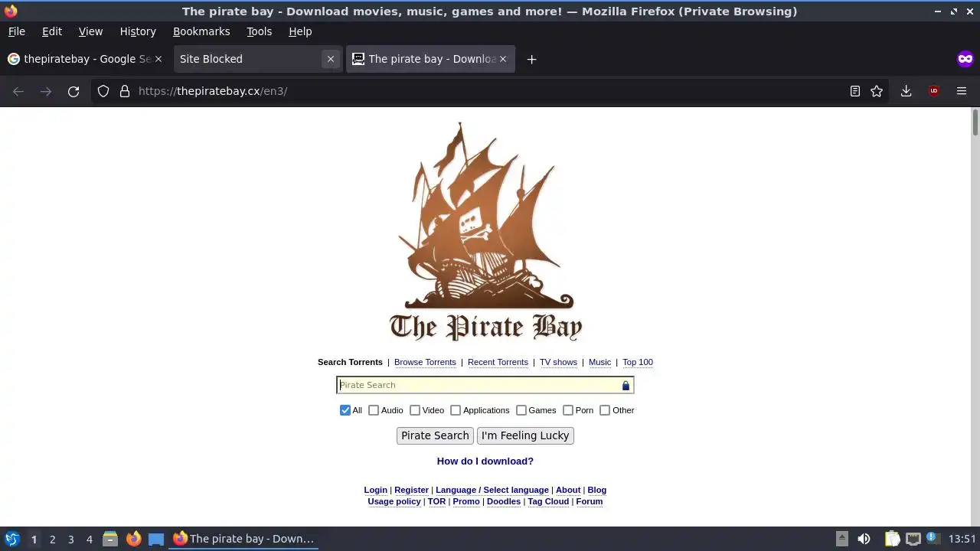Launch Firefox from taskbar launcher
Viewport: 980px width, 551px height.
coord(133,539)
